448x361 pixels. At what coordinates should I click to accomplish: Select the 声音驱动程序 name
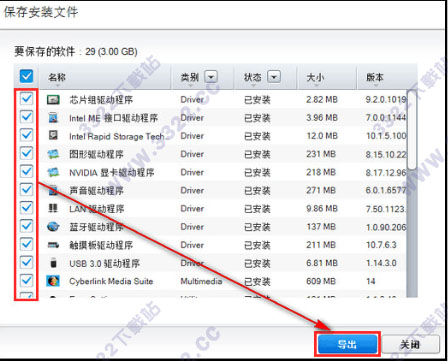tap(96, 191)
